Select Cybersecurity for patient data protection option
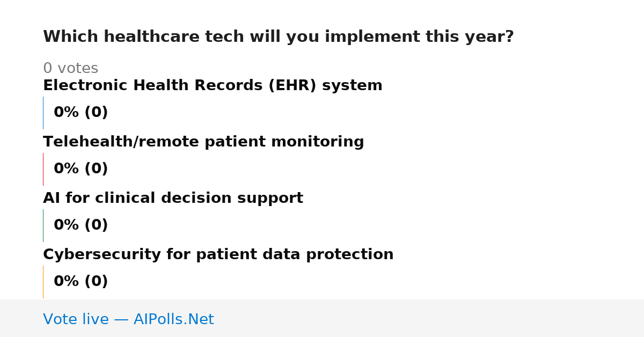Viewport: 644px width, 337px height. coord(218,255)
